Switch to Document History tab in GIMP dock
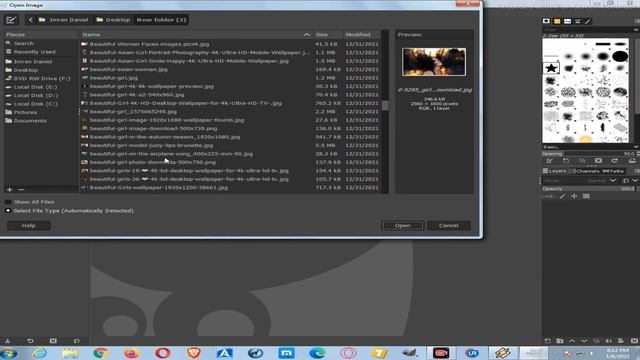 click(578, 21)
